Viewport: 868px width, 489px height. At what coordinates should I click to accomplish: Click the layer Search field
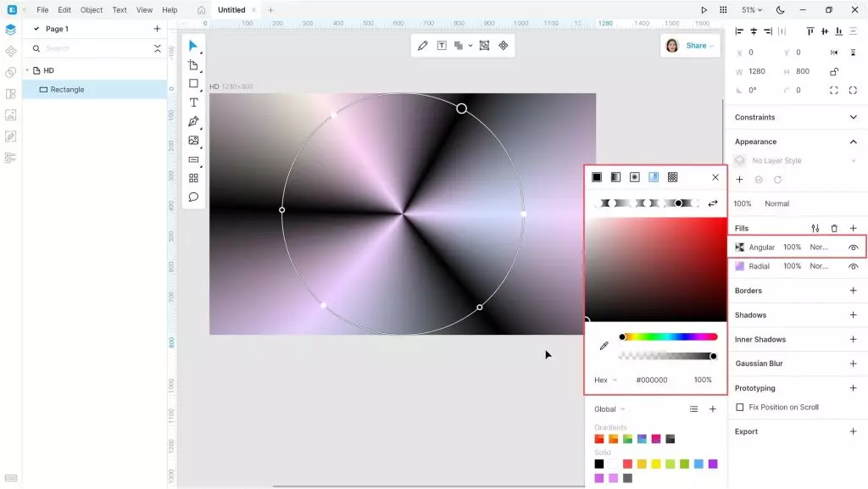coord(94,48)
